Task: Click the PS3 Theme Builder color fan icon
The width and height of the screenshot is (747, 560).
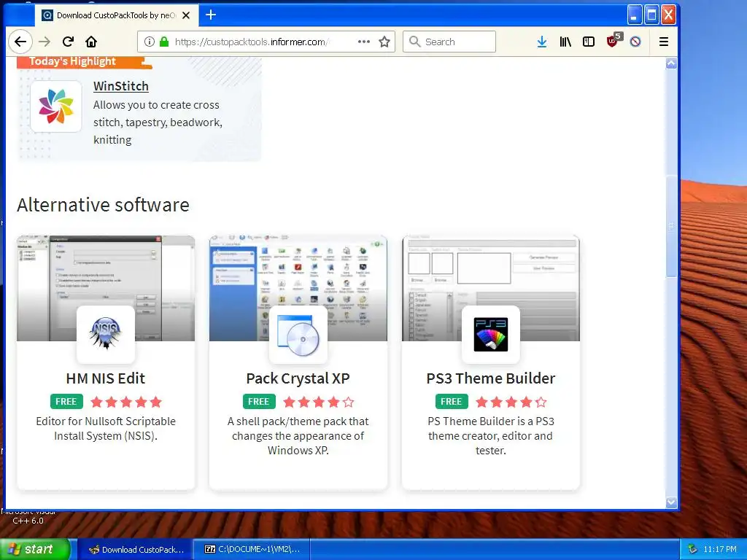Action: click(491, 334)
